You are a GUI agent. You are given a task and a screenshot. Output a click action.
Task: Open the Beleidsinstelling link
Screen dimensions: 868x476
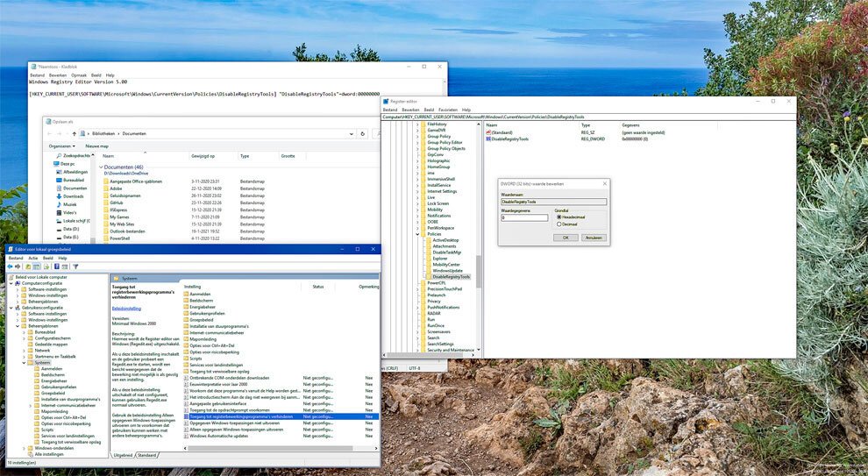coord(126,309)
